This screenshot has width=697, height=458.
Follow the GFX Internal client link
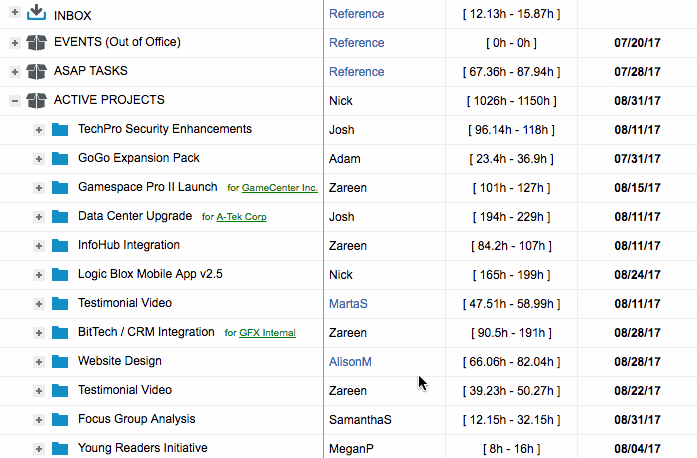click(x=267, y=333)
